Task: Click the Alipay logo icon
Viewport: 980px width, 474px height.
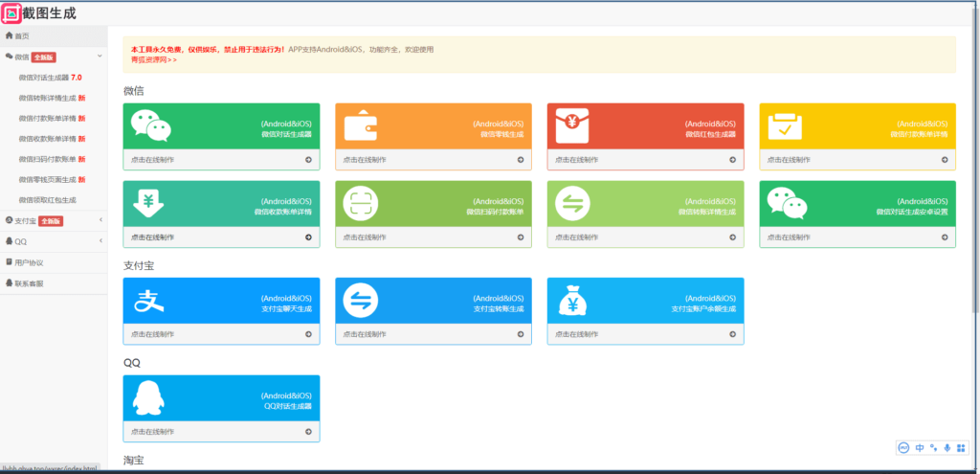Action: (x=151, y=301)
